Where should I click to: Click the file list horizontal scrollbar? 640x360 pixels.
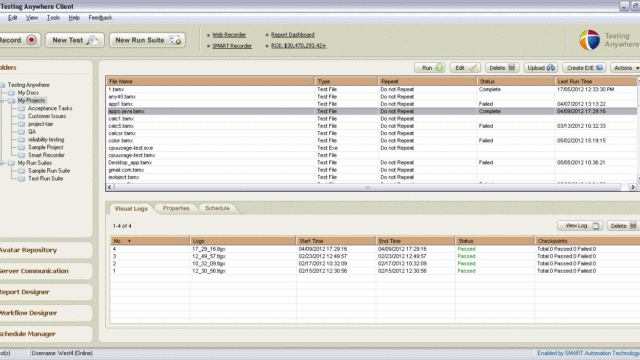[367, 187]
